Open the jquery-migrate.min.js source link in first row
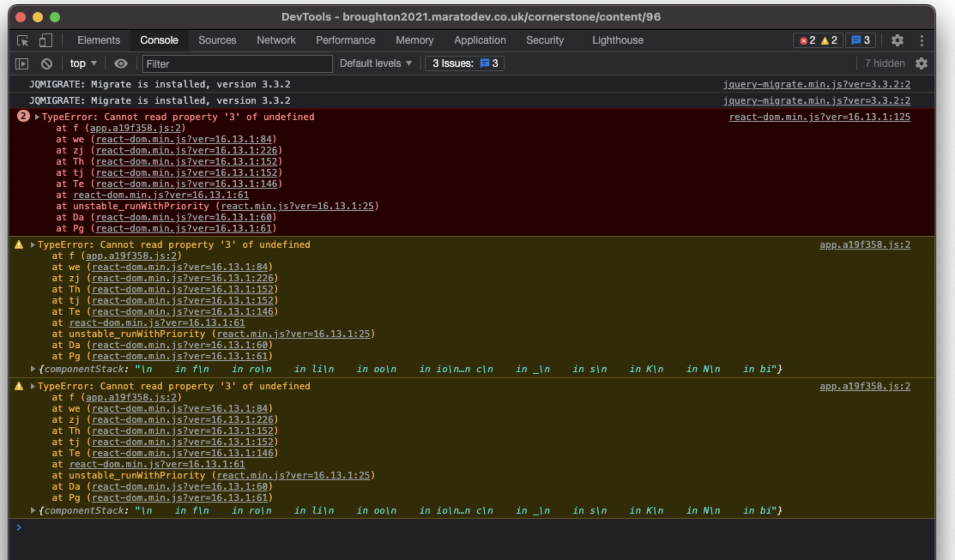 pyautogui.click(x=816, y=84)
